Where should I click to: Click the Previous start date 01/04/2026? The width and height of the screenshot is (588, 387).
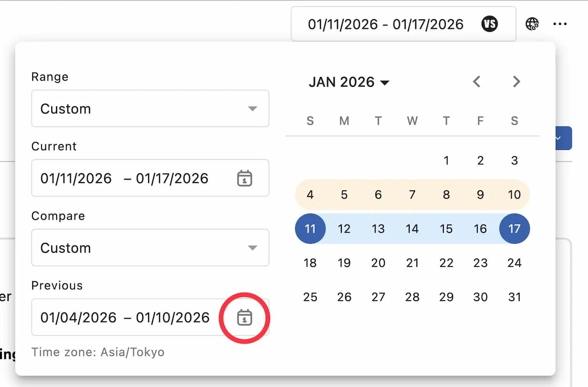[78, 318]
